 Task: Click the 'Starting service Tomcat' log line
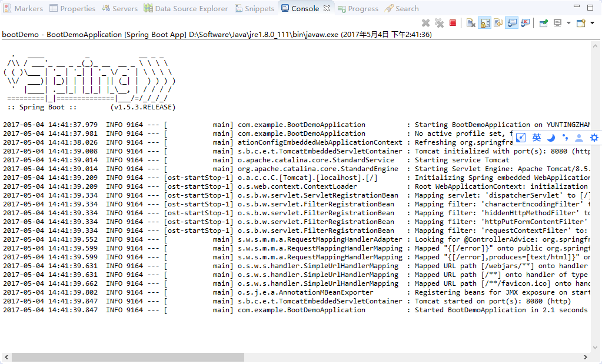click(256, 160)
